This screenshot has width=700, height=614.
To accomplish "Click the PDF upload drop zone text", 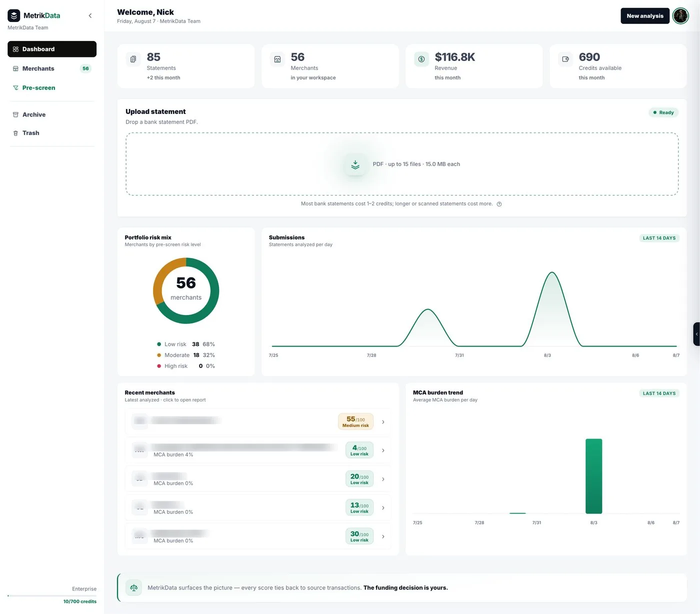I will pos(416,164).
